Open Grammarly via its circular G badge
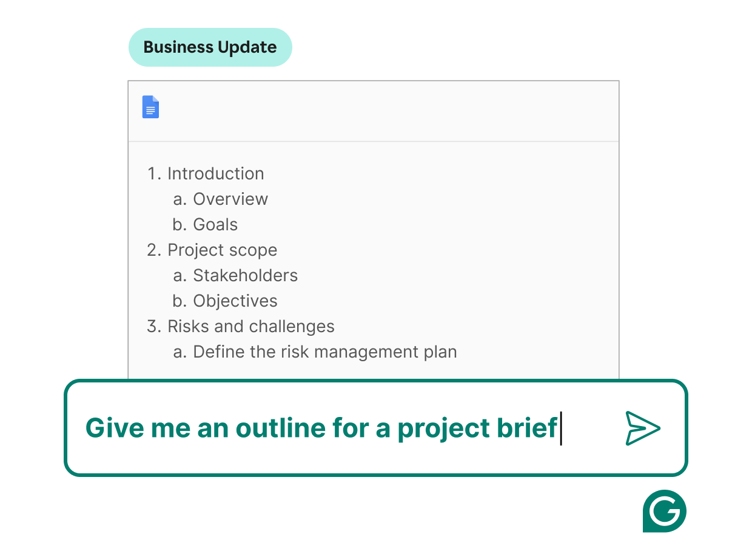The height and width of the screenshot is (560, 752). click(663, 512)
